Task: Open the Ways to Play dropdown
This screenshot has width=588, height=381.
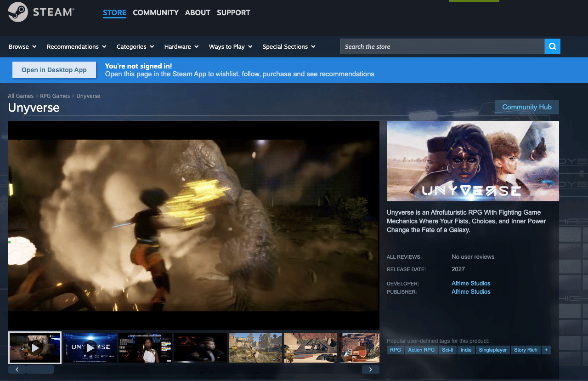Action: point(231,46)
